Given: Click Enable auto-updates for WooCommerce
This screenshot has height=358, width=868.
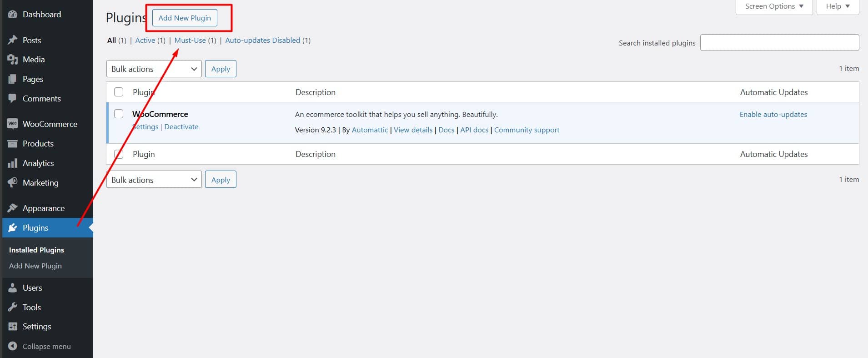Looking at the screenshot, I should pos(773,114).
